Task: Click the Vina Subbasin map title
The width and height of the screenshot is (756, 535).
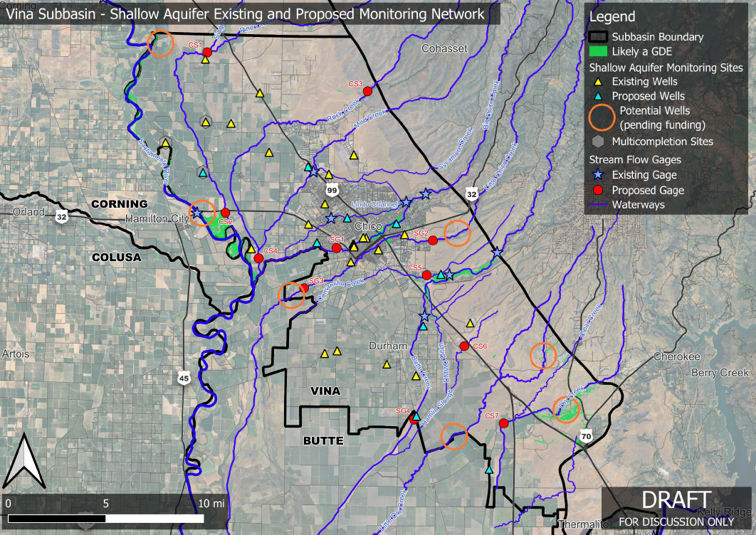Action: 246,14
